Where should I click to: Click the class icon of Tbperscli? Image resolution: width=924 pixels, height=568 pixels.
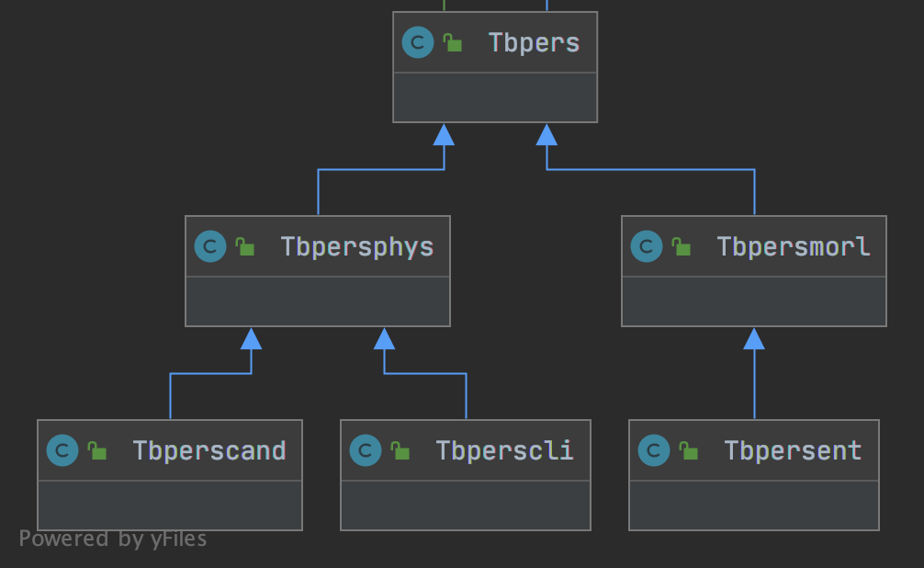[x=366, y=451]
